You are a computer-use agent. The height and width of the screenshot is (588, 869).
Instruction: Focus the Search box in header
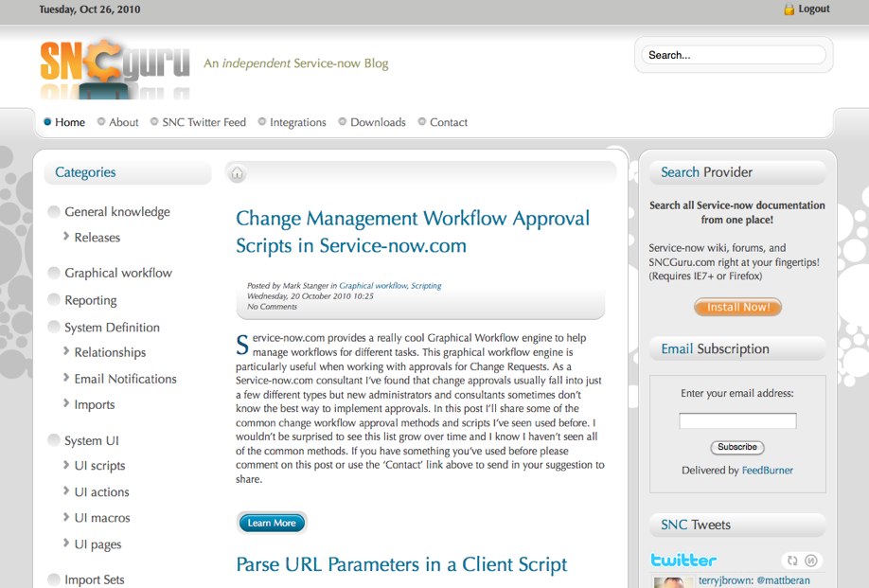click(734, 55)
